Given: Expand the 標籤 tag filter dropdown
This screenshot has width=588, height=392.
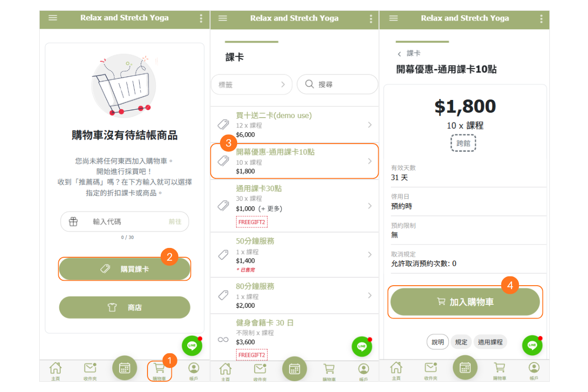Looking at the screenshot, I should click(251, 84).
